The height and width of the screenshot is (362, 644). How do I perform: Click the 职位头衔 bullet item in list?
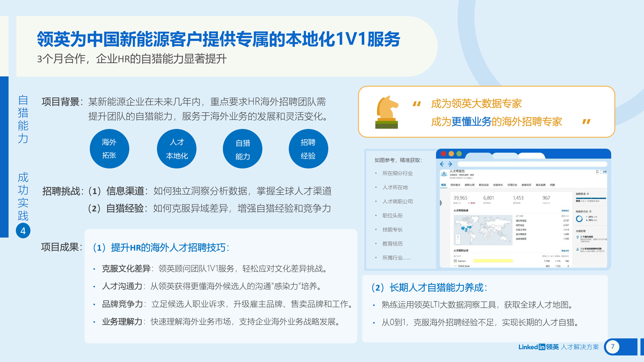pos(392,215)
